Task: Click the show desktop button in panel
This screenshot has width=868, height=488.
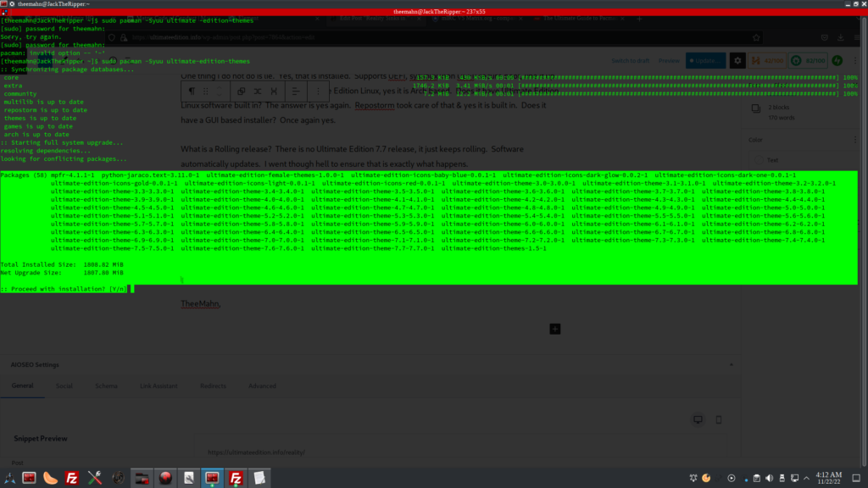Action: (x=856, y=478)
